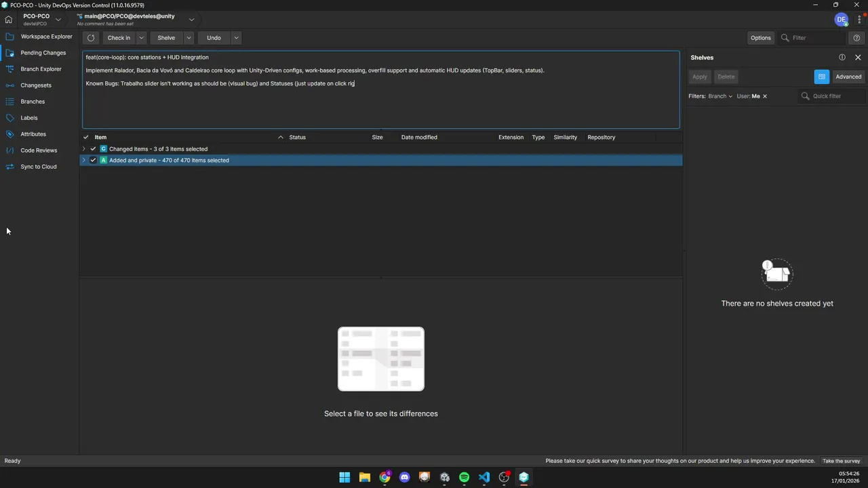Close the Shelves panel
The image size is (868, 488).
[858, 58]
